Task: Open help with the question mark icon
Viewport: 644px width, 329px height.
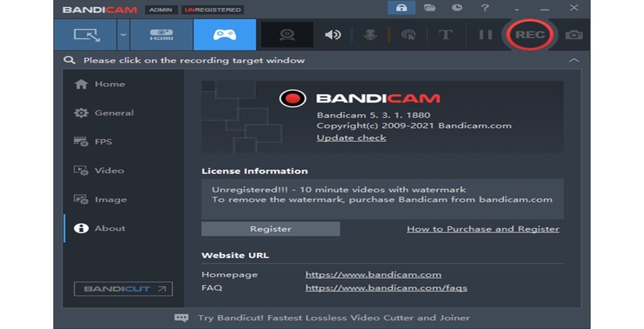Action: [485, 8]
